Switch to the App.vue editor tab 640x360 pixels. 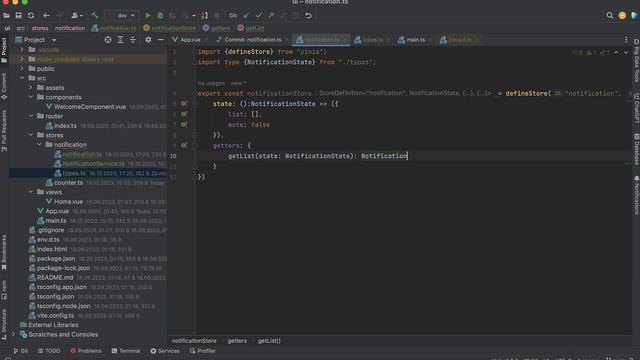tap(190, 40)
